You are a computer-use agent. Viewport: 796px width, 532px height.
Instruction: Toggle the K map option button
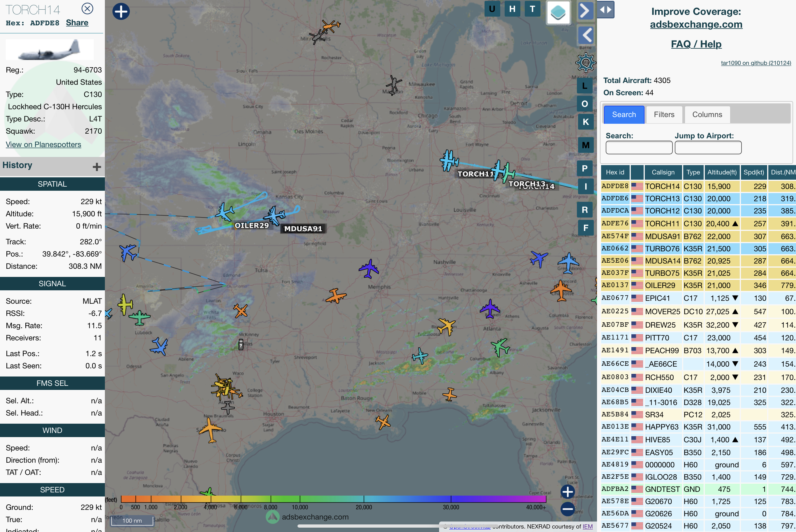pos(586,122)
